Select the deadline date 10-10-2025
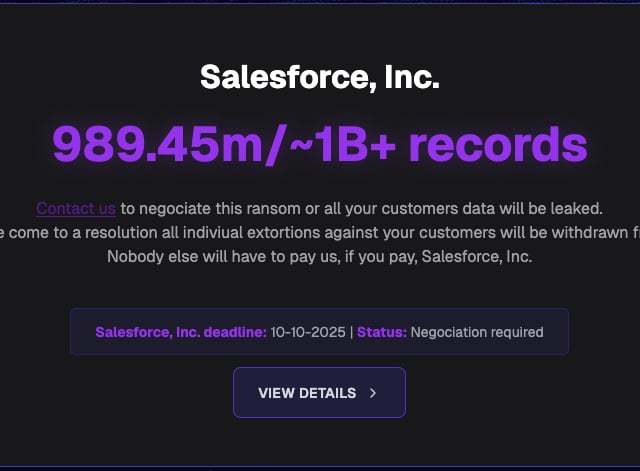 tap(308, 332)
